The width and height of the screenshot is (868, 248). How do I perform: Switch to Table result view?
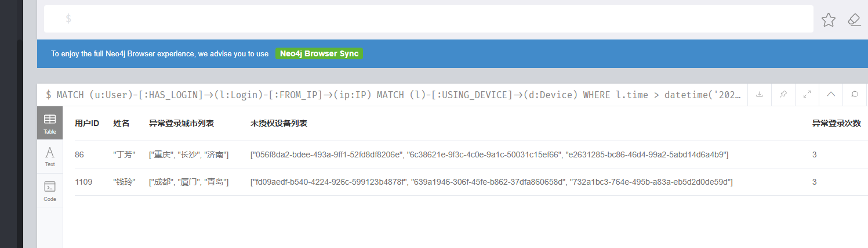point(50,123)
